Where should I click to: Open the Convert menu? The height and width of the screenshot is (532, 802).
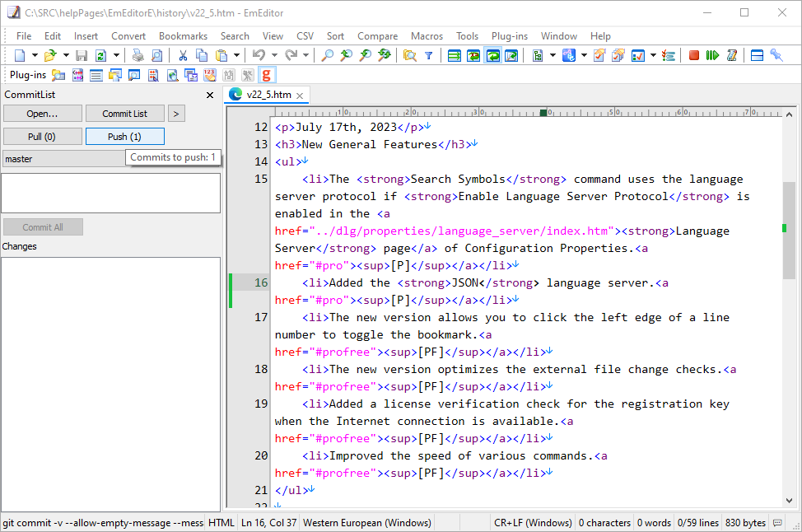click(128, 35)
